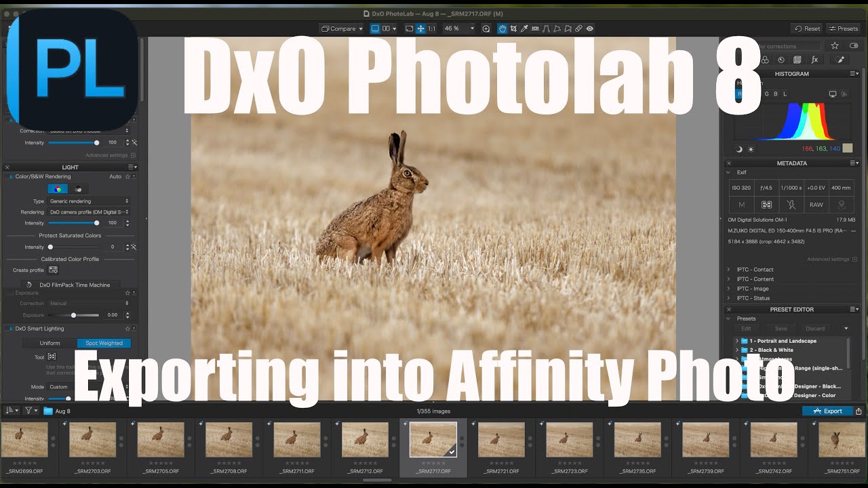Open the Type Generic rendering dropdown
The height and width of the screenshot is (488, 868).
[88, 201]
